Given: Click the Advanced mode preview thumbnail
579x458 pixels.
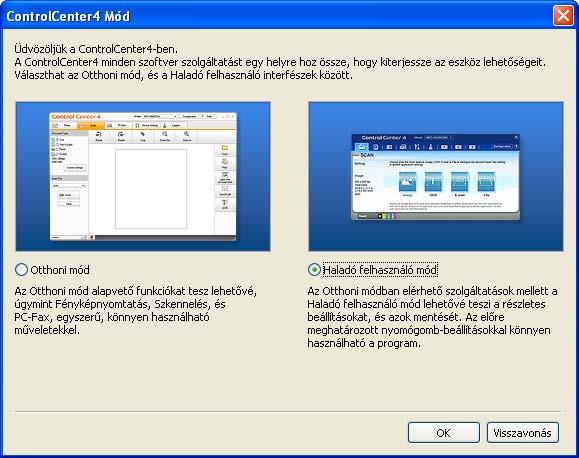Looking at the screenshot, I should tap(436, 177).
